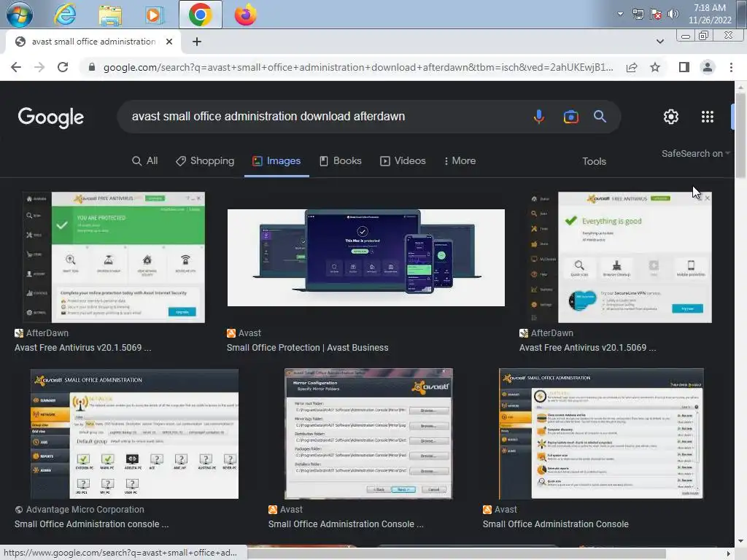Open the 'Everything is good' Avast thumbnail
The height and width of the screenshot is (560, 747).
620,257
